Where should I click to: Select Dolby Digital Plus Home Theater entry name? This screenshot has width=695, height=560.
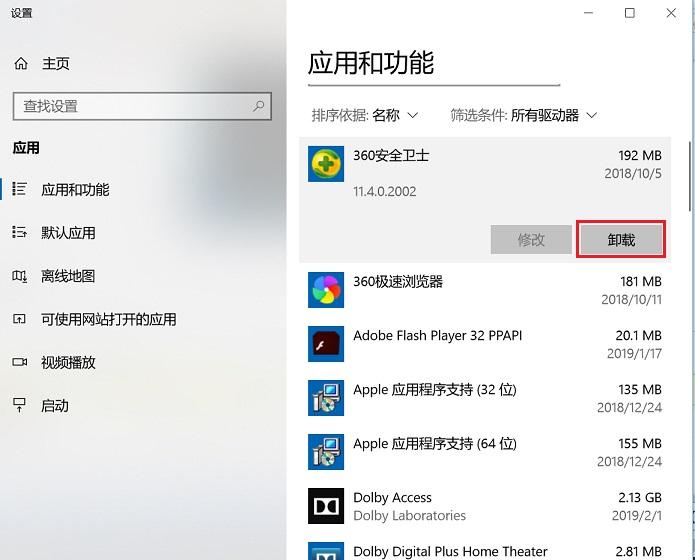(450, 552)
